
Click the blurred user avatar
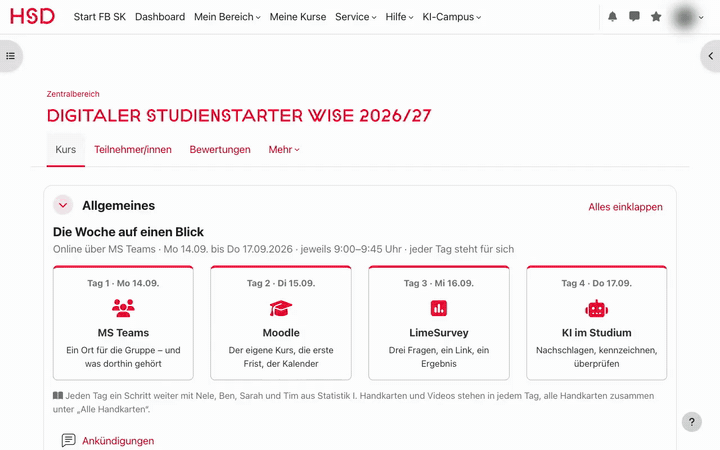684,17
